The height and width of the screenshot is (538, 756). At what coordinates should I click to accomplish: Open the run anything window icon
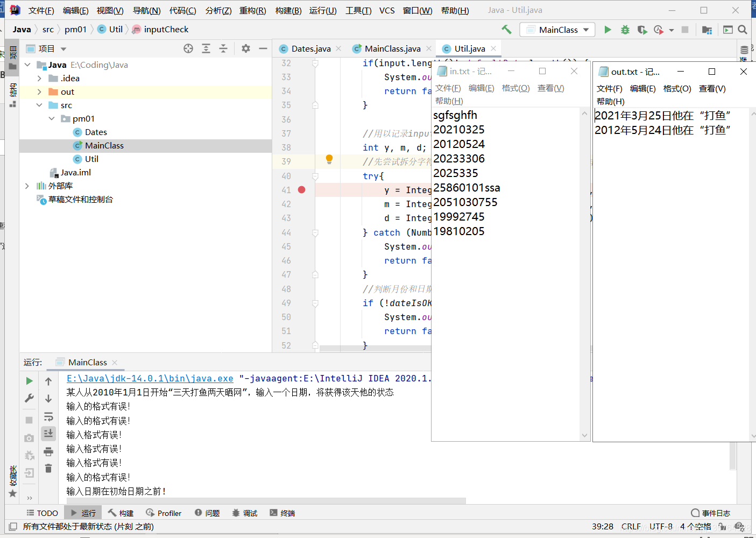pyautogui.click(x=728, y=30)
